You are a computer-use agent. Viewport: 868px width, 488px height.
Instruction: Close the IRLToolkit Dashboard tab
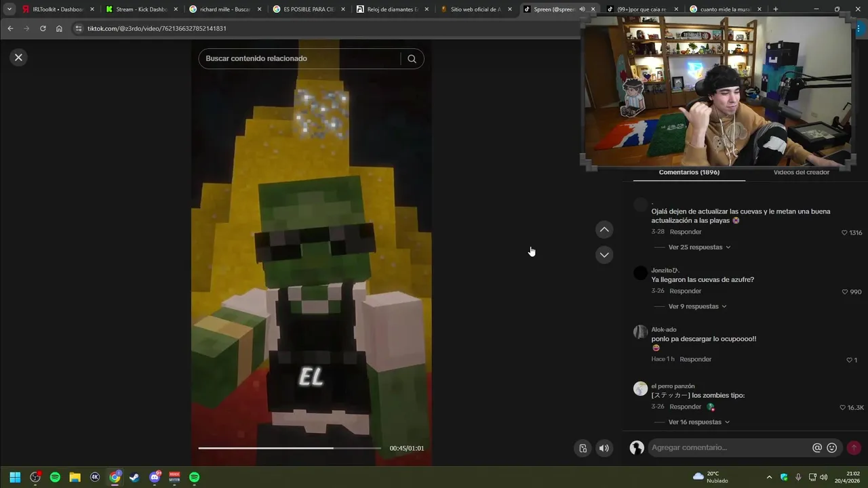92,9
